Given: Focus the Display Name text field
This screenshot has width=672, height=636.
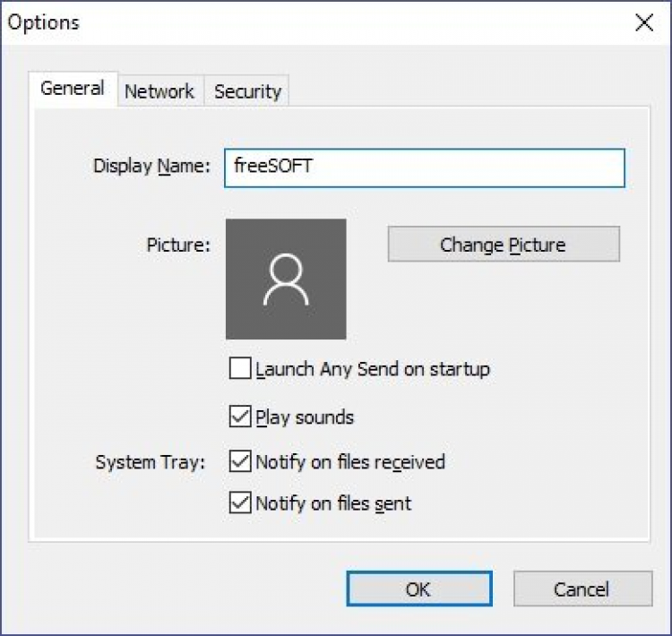Looking at the screenshot, I should coord(423,168).
